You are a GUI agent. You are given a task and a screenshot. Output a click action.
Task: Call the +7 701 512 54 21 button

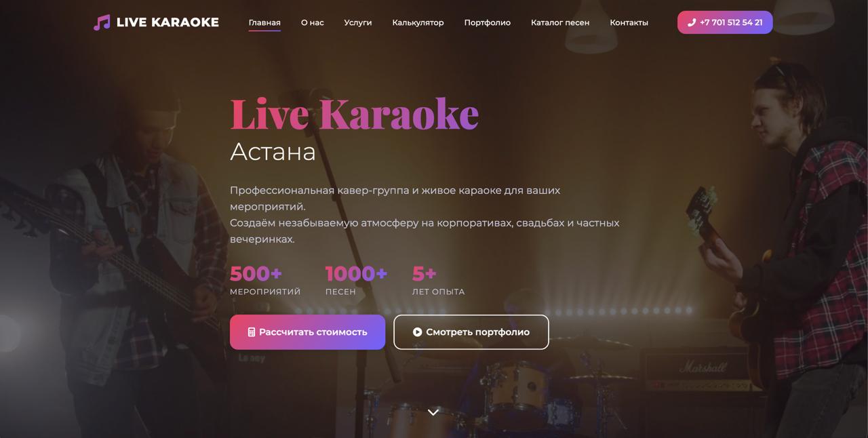click(x=725, y=22)
